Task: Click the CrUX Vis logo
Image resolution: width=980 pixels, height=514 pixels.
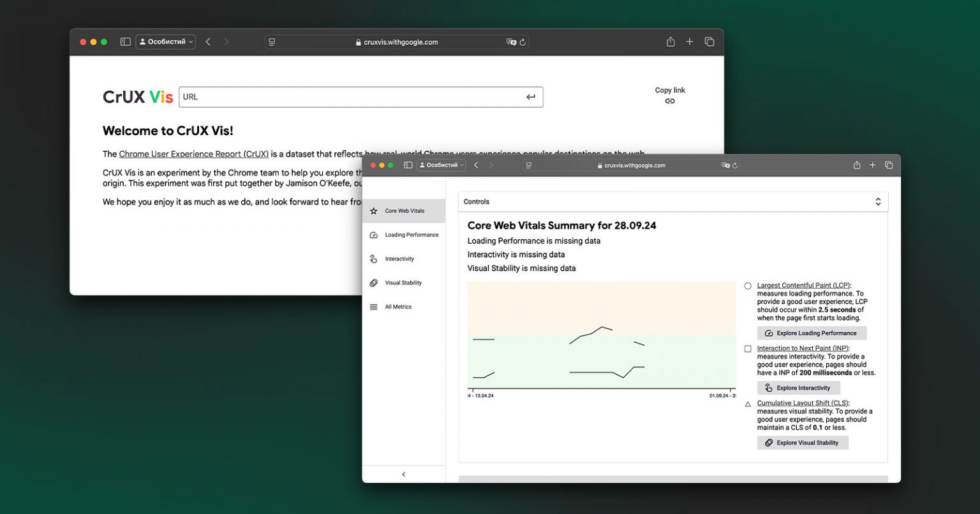Action: coord(138,97)
